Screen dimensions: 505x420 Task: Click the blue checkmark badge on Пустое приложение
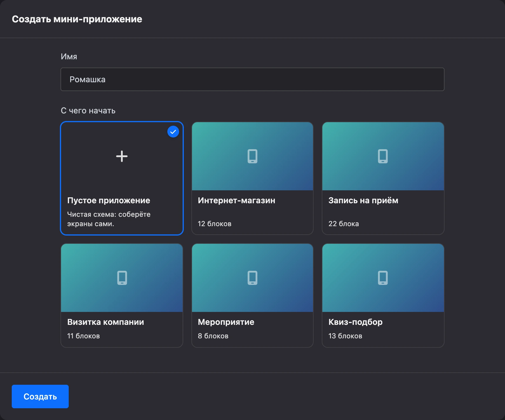coord(173,132)
